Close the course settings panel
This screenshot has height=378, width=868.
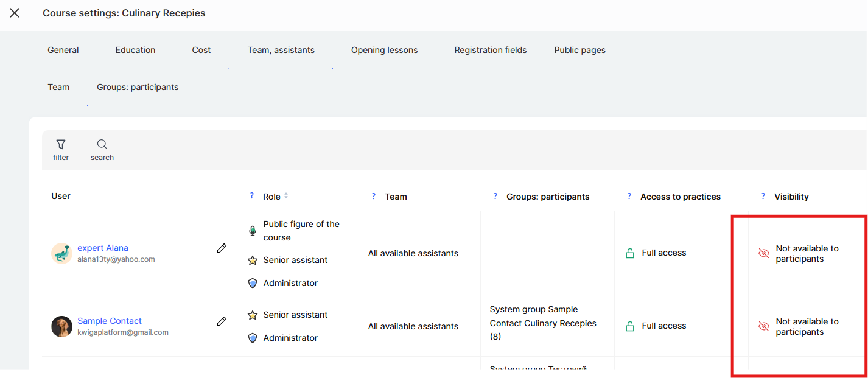click(x=15, y=13)
